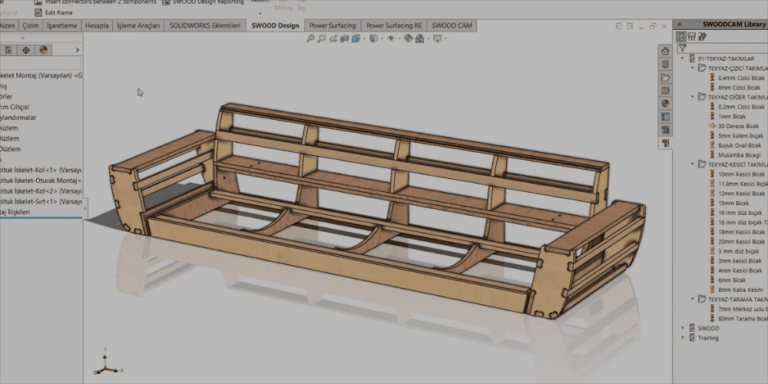Select the Buyuk Oval Bicak tool

pyautogui.click(x=740, y=145)
